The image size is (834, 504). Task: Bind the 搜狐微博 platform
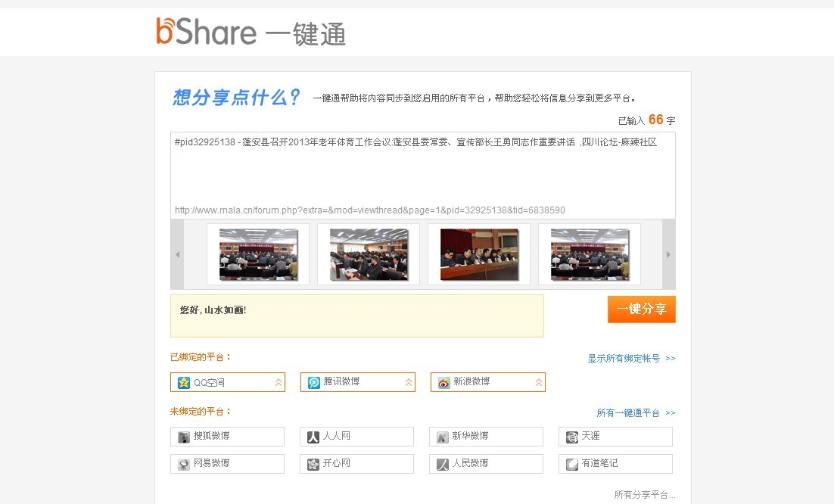227,437
